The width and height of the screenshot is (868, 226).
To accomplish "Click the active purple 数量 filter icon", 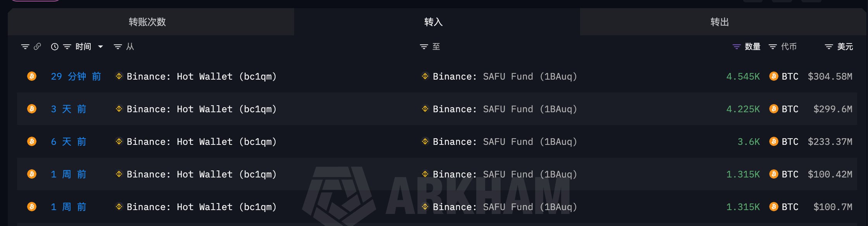I will click(x=736, y=46).
